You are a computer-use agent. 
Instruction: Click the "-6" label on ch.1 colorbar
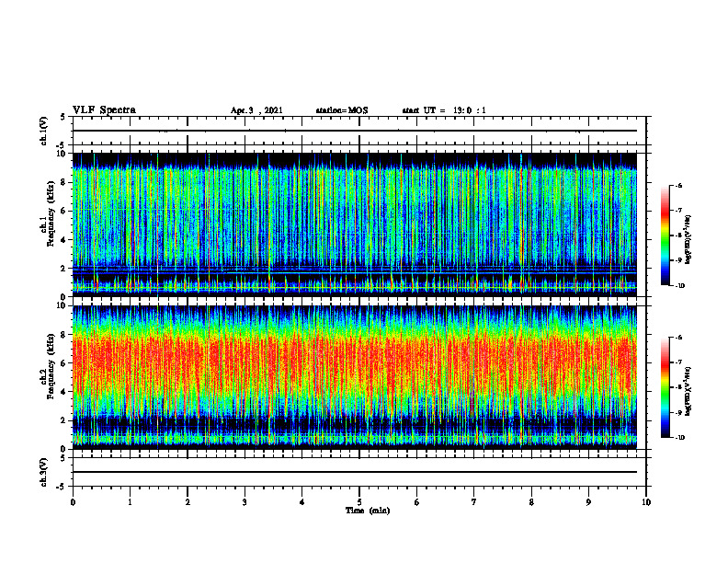[x=678, y=186]
